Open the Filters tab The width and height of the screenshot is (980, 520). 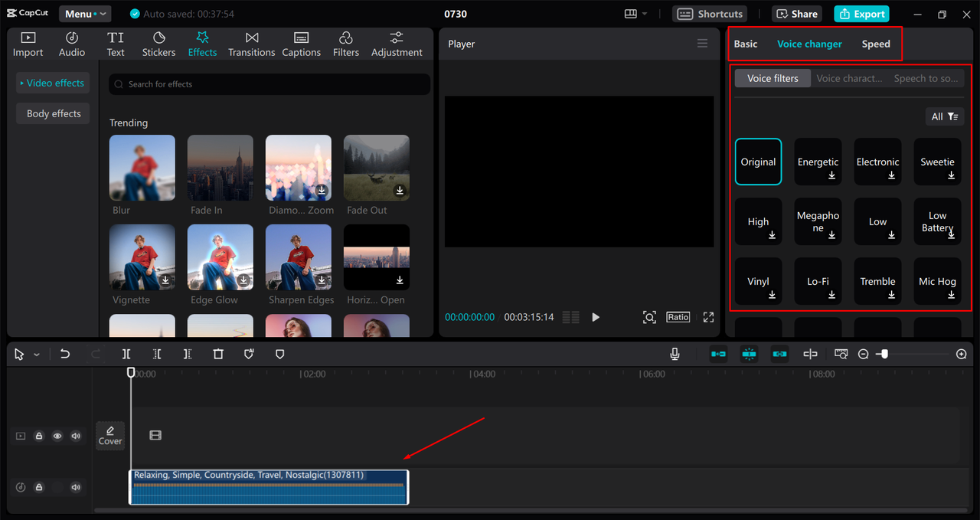coord(346,44)
